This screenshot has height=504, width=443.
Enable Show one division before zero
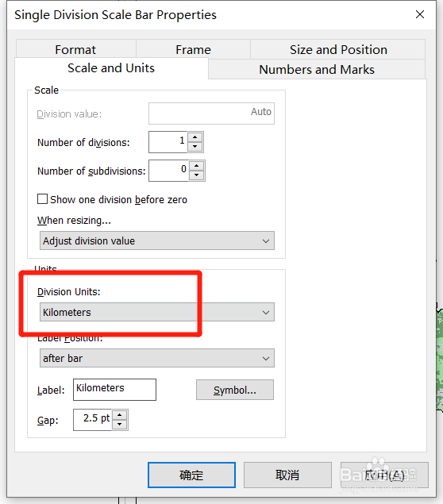(x=42, y=199)
